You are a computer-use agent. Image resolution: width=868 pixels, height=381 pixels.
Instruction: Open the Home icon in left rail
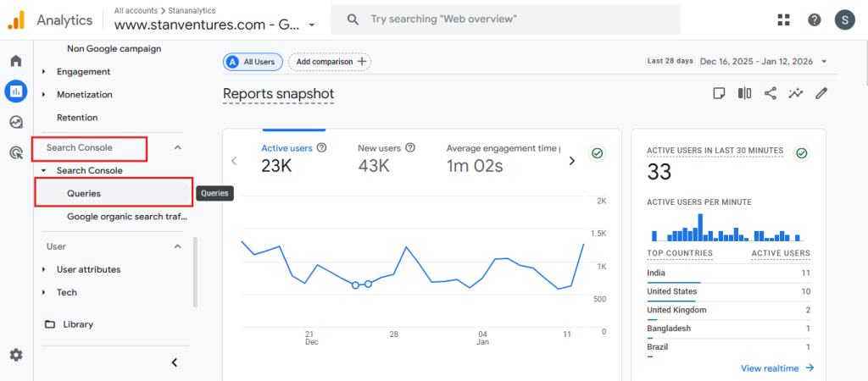click(16, 61)
